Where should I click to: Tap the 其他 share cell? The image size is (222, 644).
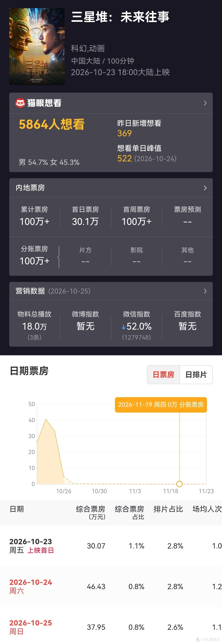click(x=187, y=256)
